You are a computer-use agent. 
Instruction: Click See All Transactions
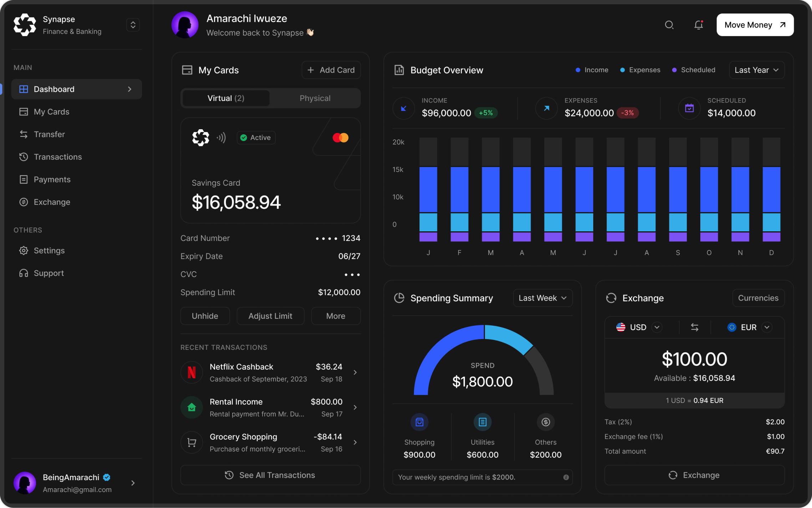270,475
